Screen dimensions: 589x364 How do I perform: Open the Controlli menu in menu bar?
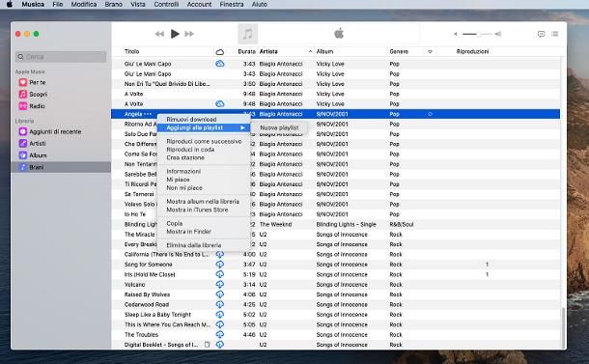(x=166, y=4)
